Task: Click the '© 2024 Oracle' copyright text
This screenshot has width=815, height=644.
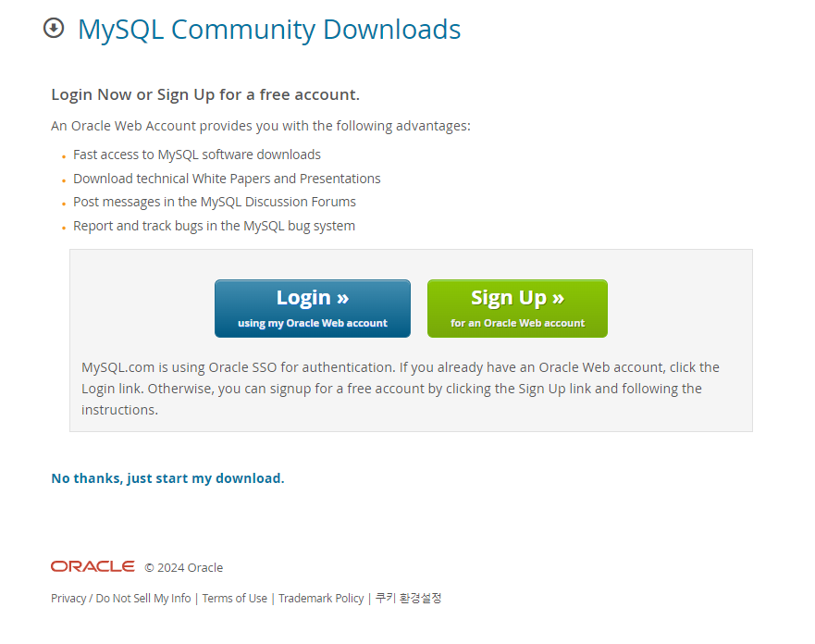Action: (x=183, y=567)
